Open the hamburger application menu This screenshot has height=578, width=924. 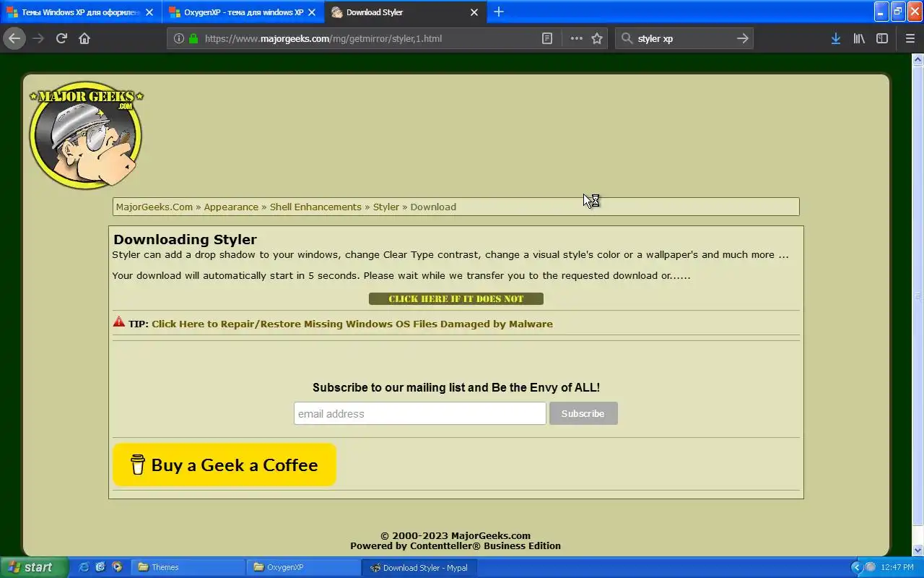tap(910, 38)
